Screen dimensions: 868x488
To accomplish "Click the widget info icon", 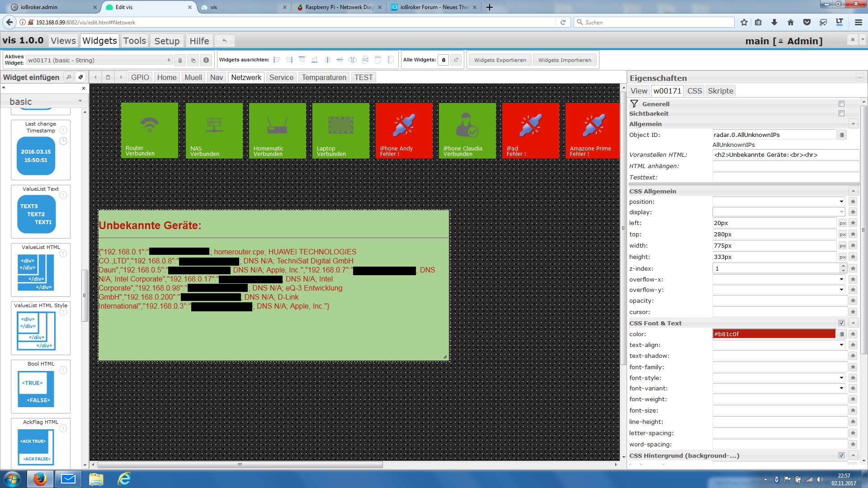I will click(x=206, y=60).
